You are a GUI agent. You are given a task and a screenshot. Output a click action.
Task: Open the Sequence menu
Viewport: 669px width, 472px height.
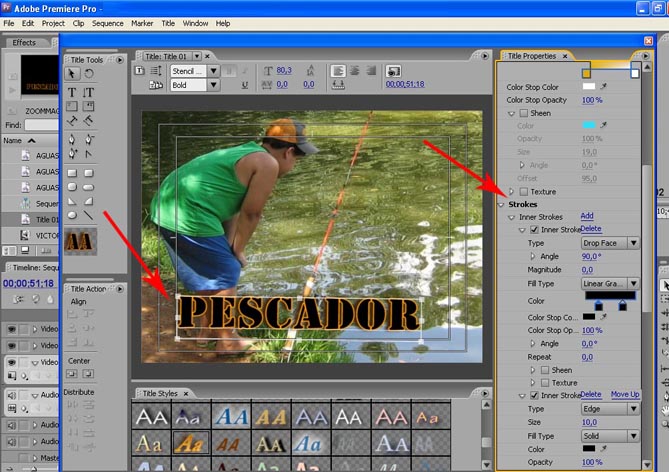pos(108,23)
